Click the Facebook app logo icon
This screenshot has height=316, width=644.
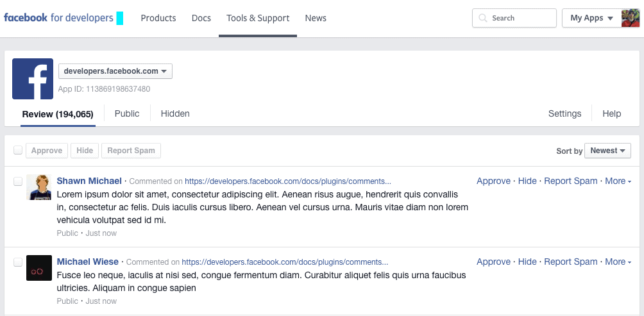pos(33,79)
